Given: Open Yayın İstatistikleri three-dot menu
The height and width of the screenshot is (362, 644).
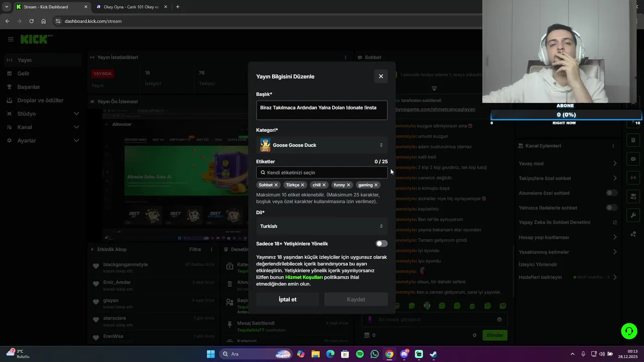Looking at the screenshot, I should 345,57.
